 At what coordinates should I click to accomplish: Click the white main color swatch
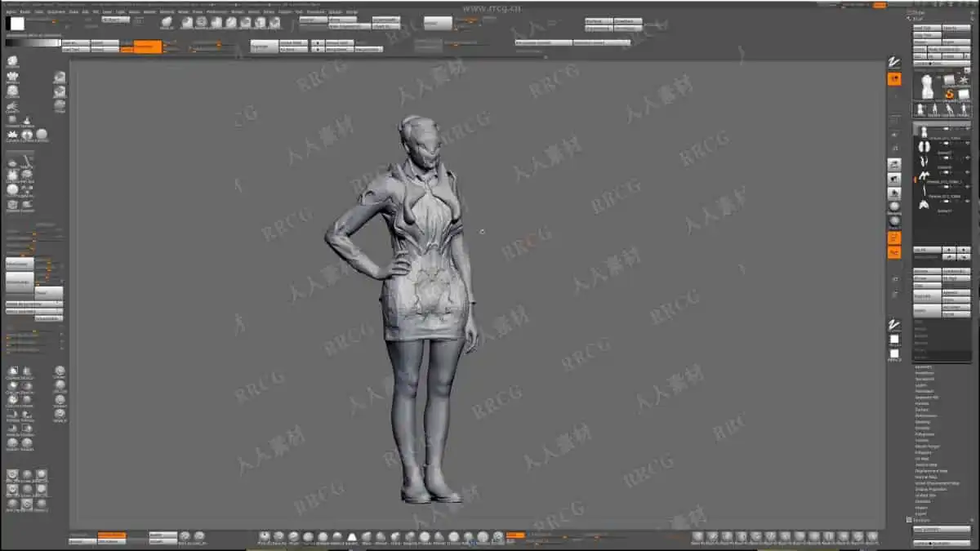pyautogui.click(x=17, y=24)
